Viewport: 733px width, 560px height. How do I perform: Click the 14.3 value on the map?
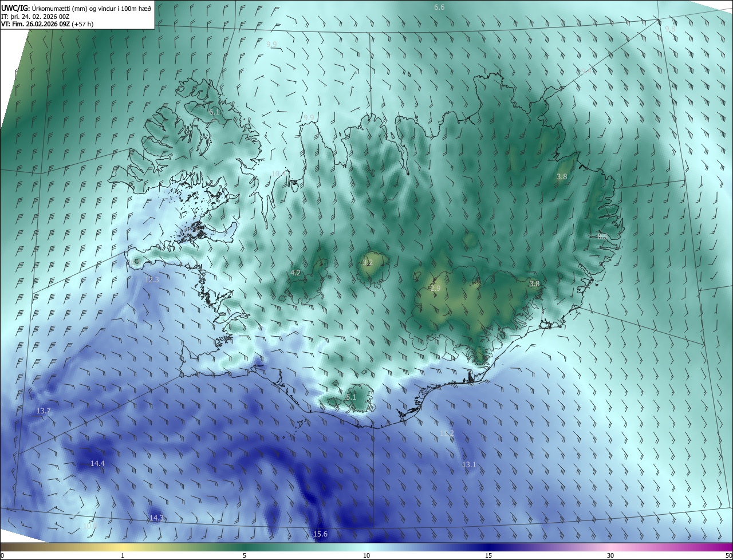click(x=156, y=518)
